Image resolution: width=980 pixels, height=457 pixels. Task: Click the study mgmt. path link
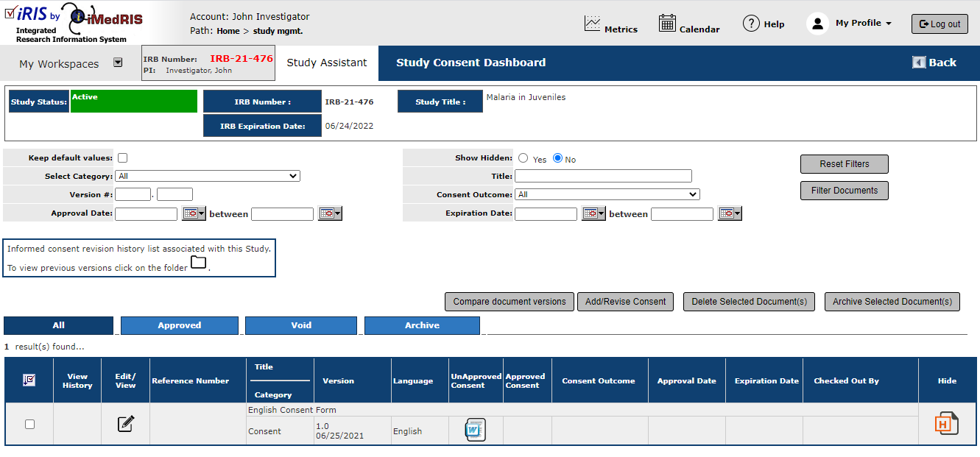(x=278, y=31)
